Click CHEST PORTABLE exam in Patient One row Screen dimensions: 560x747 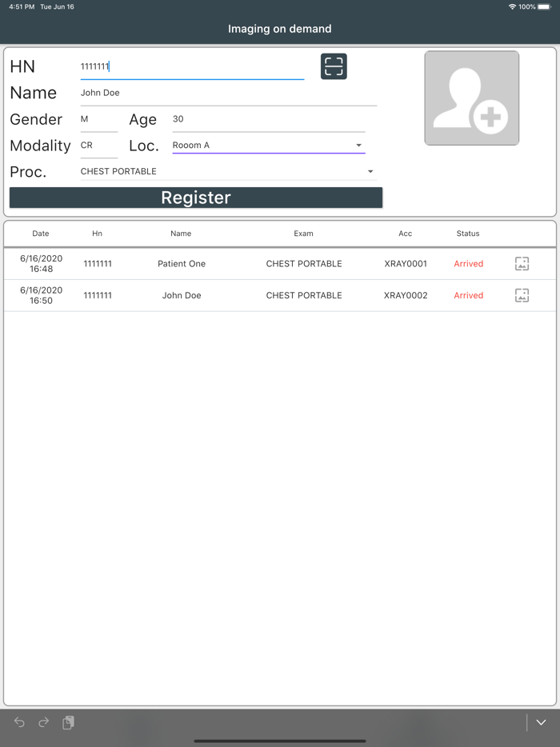[x=304, y=263]
